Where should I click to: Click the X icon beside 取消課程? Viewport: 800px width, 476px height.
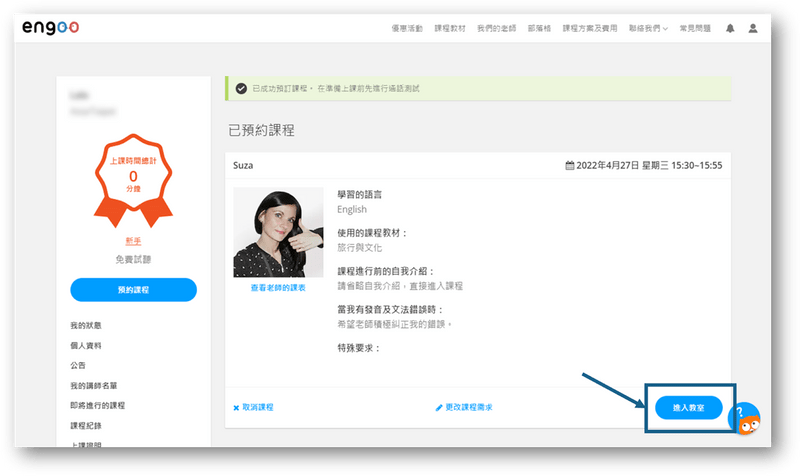236,408
